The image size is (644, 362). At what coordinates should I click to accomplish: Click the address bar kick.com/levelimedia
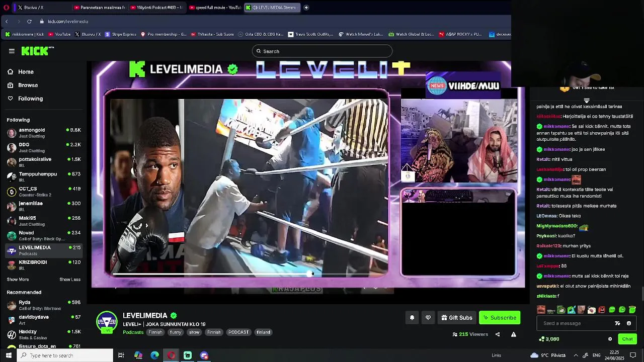tap(68, 22)
